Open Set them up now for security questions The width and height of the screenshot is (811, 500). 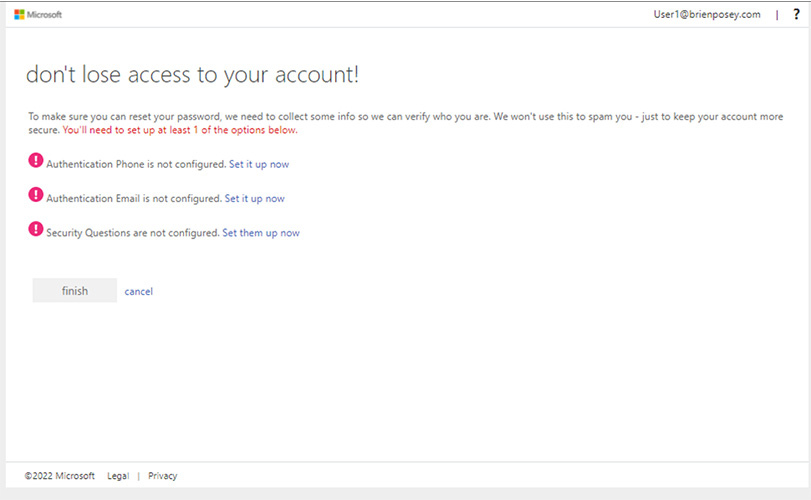pyautogui.click(x=261, y=233)
